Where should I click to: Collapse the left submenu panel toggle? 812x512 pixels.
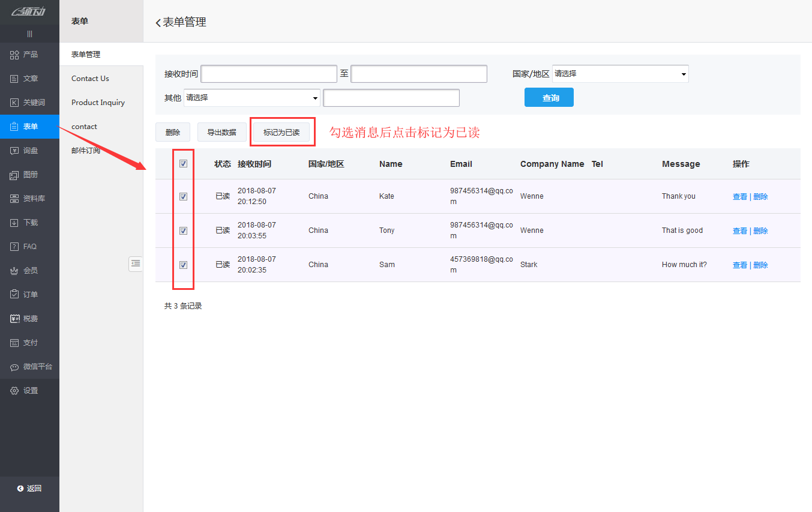click(x=136, y=264)
